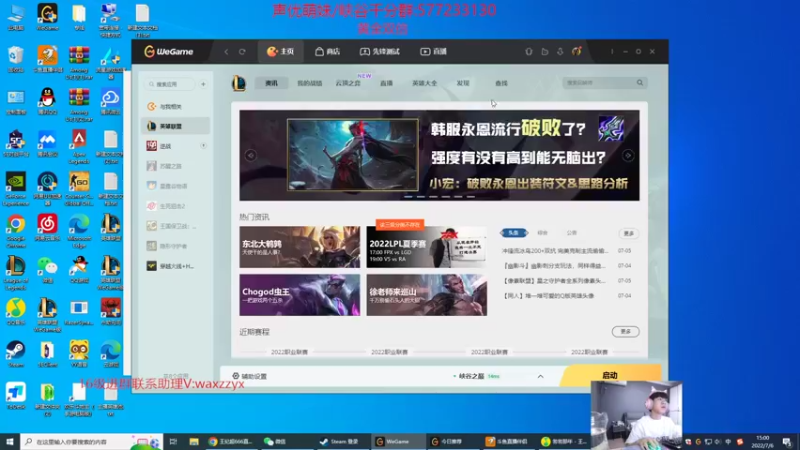The image size is (800, 450).
Task: Click the small arrow next to 逆战
Action: point(203,146)
